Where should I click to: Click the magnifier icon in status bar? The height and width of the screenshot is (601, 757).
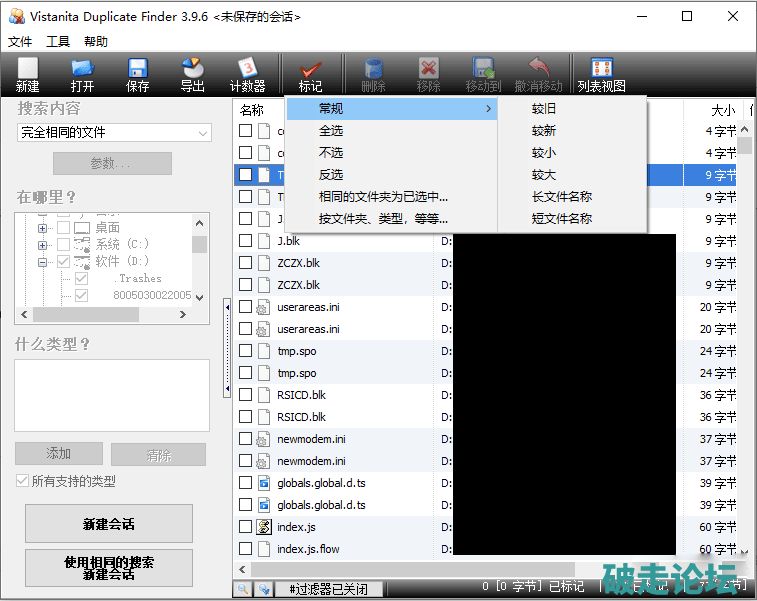(x=243, y=589)
